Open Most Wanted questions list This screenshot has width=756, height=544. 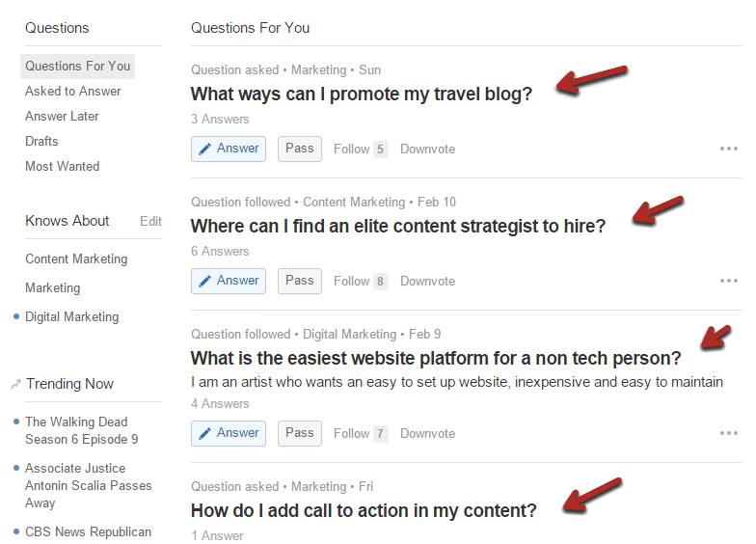pos(62,166)
